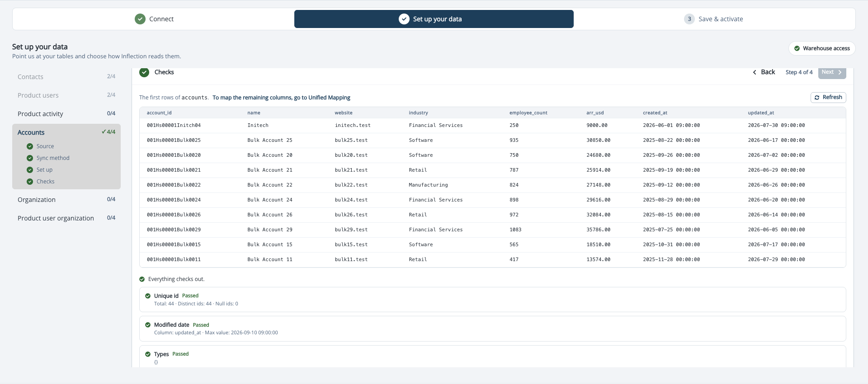Viewport: 868px width, 384px height.
Task: Open the Connect step
Action: tap(154, 19)
